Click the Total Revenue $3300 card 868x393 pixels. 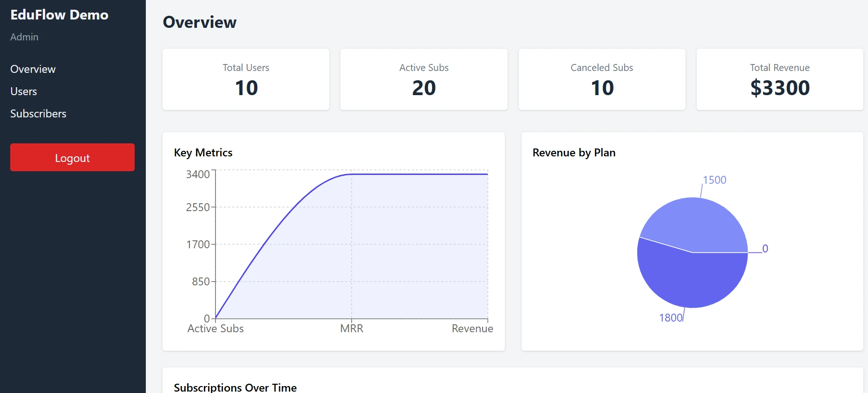[x=780, y=79]
